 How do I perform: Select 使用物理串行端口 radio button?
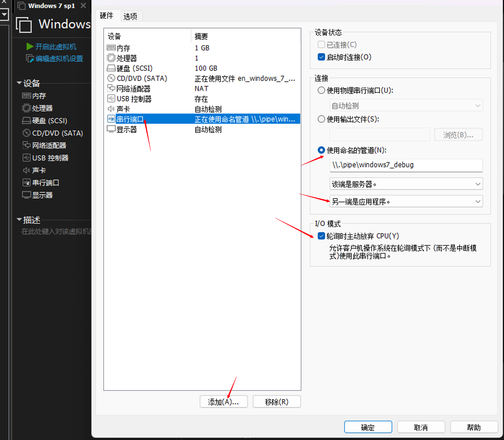coord(321,90)
